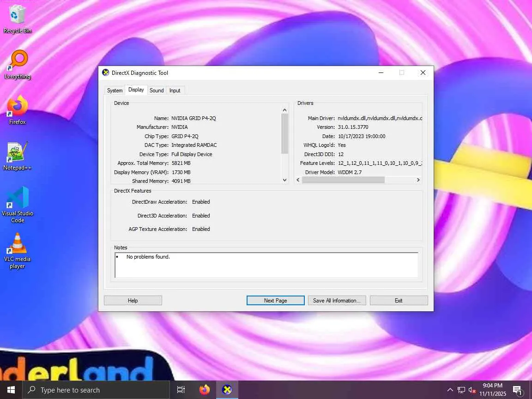
Task: Click the Type here to search box
Action: tap(96, 390)
